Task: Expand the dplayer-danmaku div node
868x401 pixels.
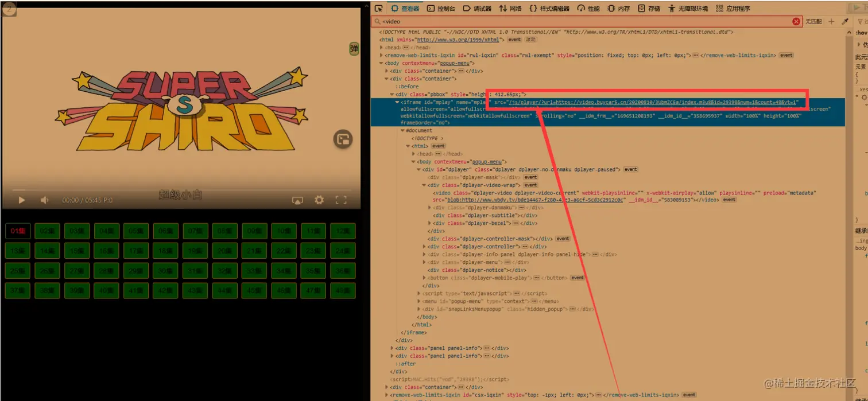Action: [429, 208]
